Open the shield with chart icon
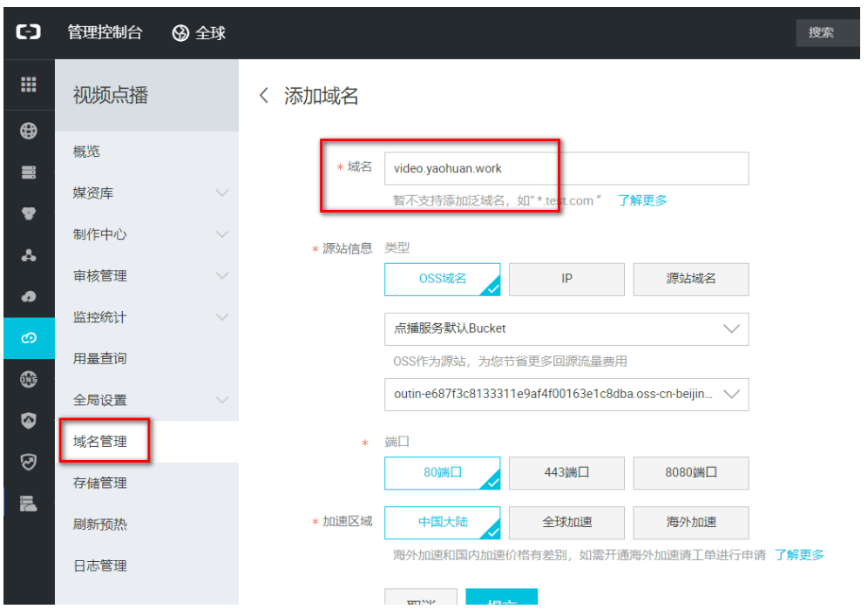The width and height of the screenshot is (868, 609). coord(29,462)
